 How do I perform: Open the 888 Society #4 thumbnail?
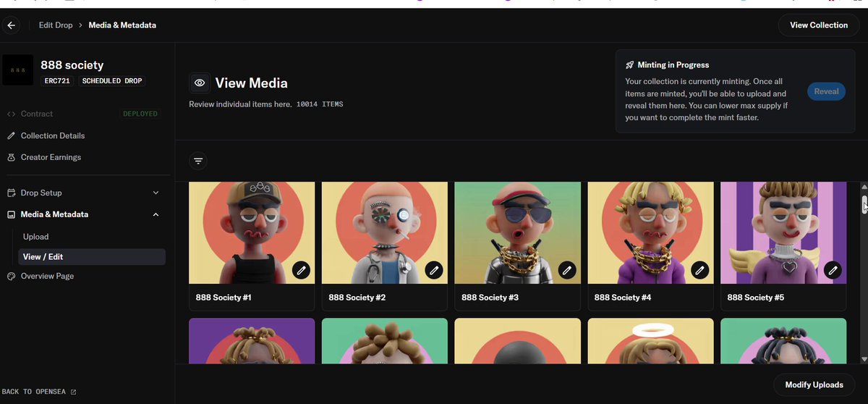[650, 232]
